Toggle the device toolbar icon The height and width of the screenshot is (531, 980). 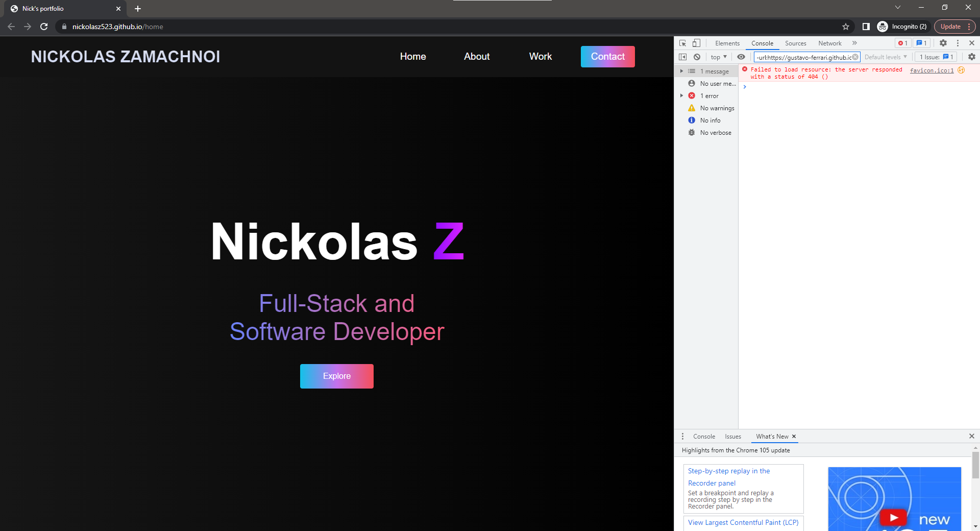tap(697, 43)
